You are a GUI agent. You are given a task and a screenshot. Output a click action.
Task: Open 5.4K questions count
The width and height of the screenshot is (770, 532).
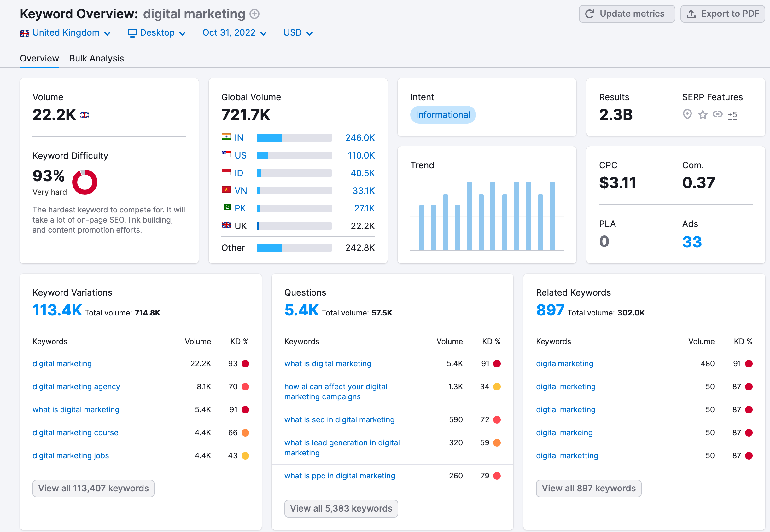[x=301, y=310]
